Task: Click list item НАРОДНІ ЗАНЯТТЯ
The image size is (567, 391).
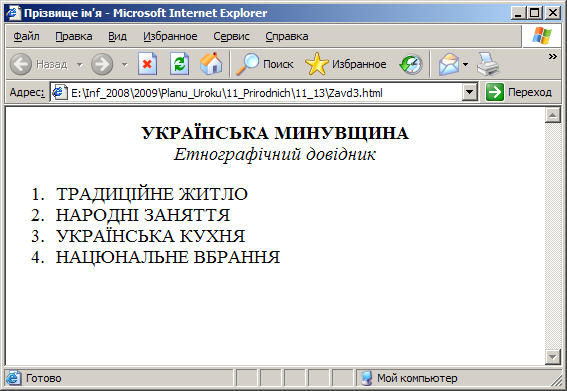Action: coord(143,215)
